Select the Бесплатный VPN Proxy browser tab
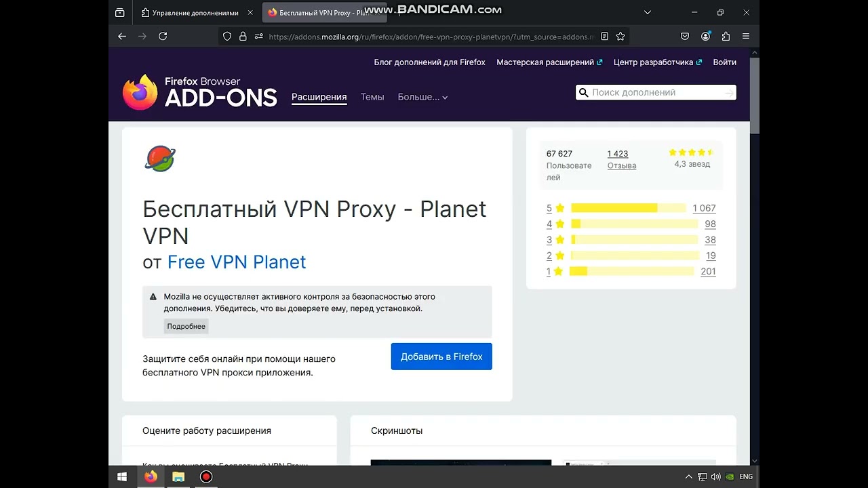The image size is (868, 488). pyautogui.click(x=324, y=13)
